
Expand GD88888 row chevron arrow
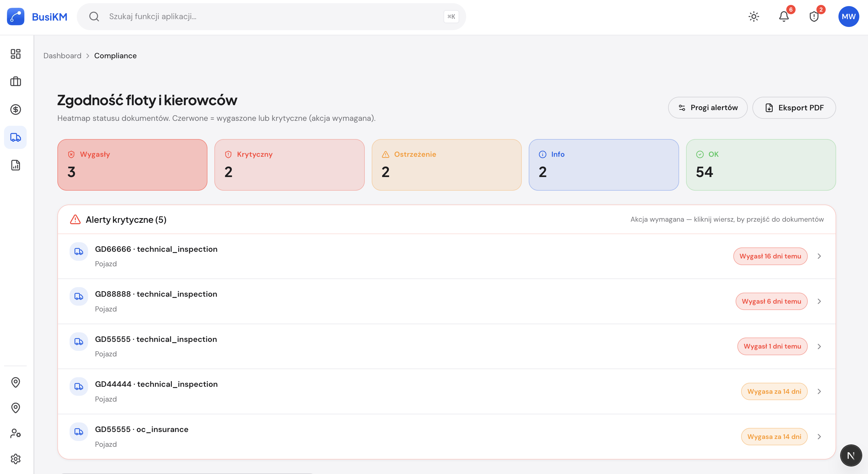pos(819,301)
